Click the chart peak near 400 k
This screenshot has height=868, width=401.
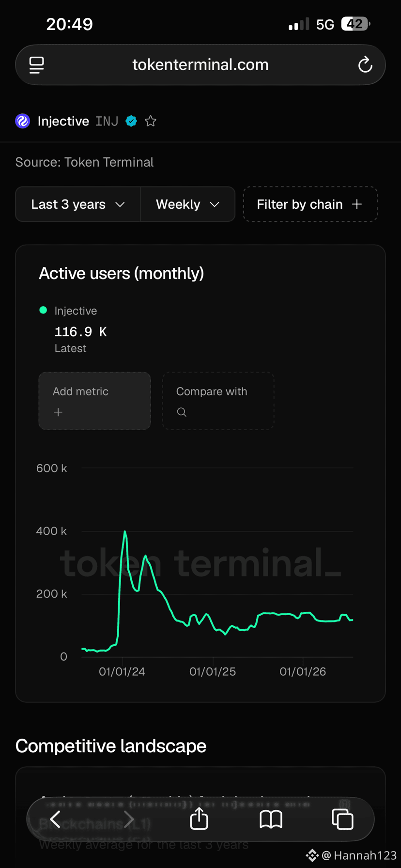pos(125,532)
